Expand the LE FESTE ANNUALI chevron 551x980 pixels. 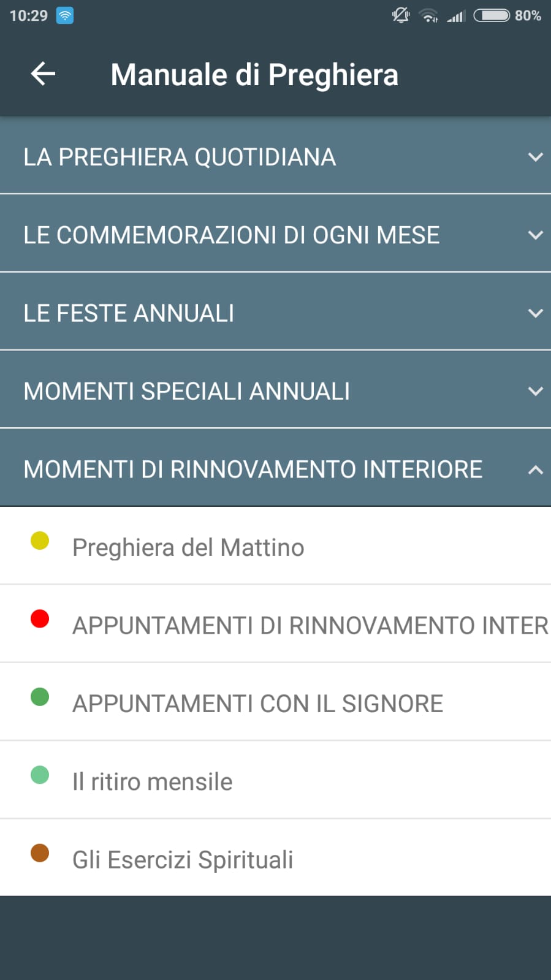tap(535, 313)
